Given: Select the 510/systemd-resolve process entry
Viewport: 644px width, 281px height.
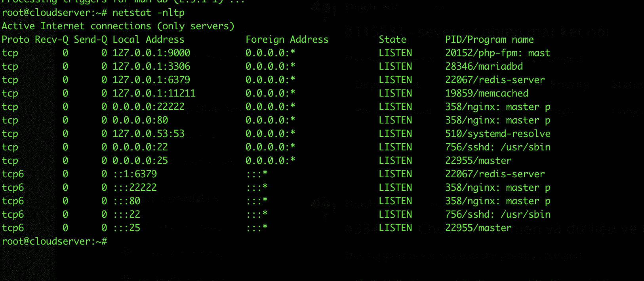Looking at the screenshot, I should coord(497,134).
